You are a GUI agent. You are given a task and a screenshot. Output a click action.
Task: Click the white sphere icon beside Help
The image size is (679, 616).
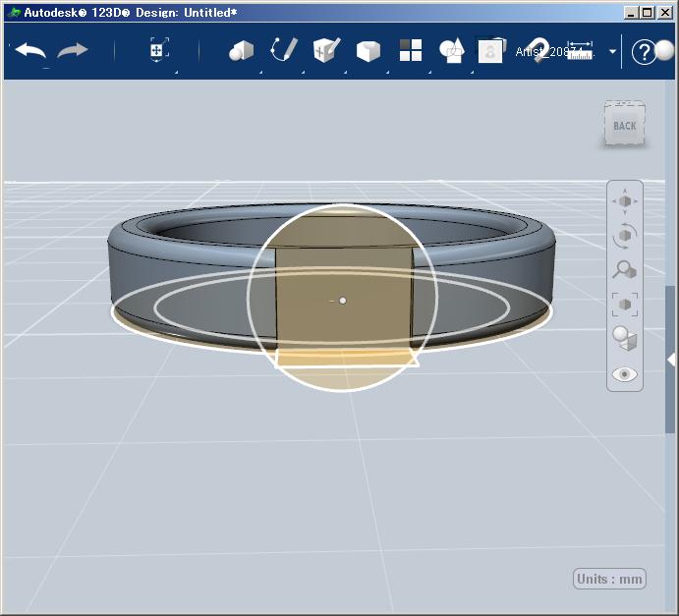tap(665, 50)
